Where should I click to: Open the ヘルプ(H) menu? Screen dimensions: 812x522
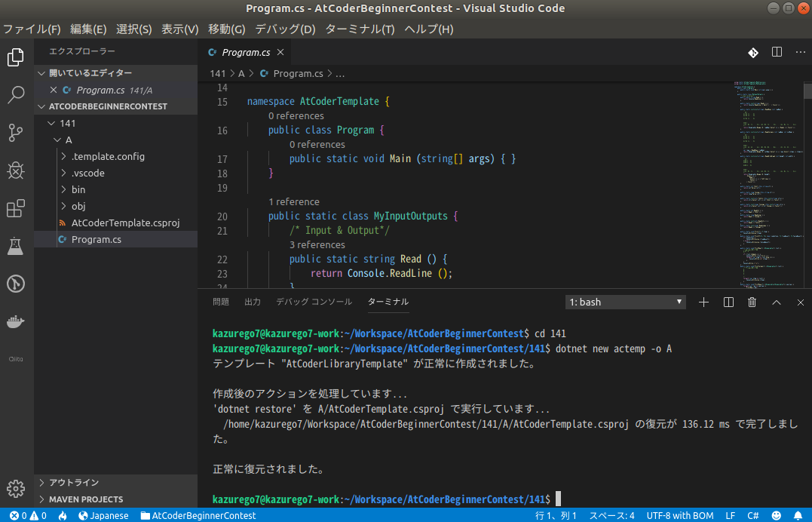coord(429,29)
